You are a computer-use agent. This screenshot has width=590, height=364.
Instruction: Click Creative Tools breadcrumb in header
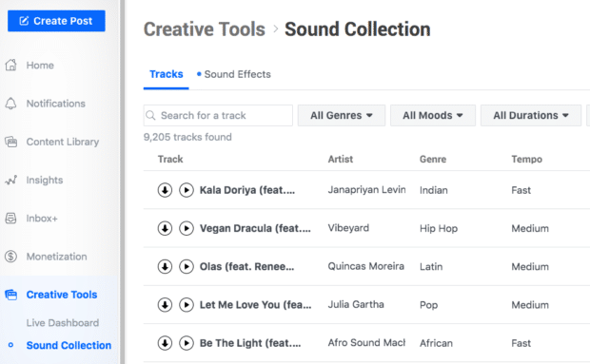tap(205, 29)
